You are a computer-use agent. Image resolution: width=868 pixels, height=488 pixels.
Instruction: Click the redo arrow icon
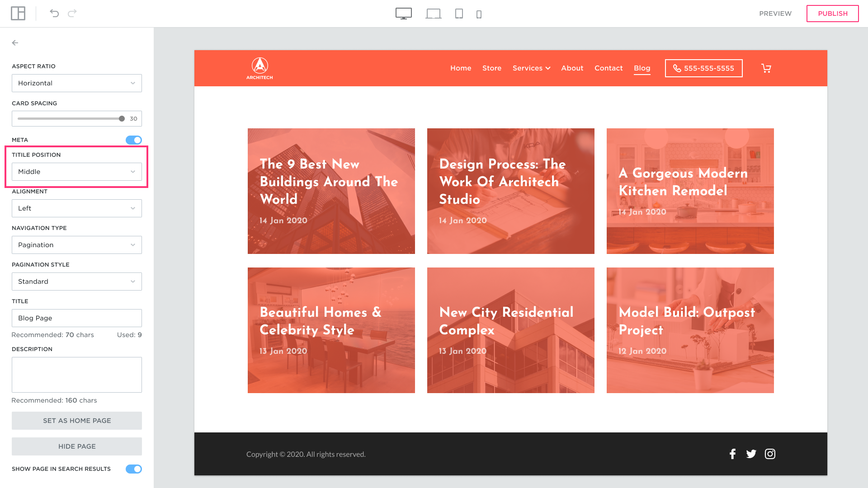[72, 14]
